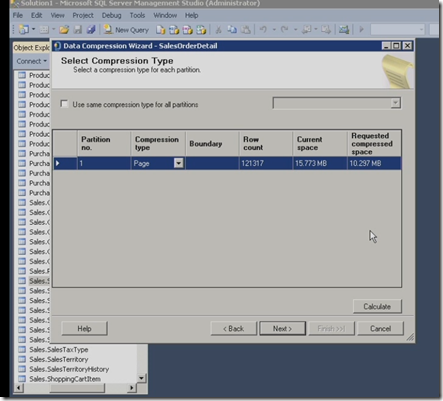Click the Requested compressed space column header
Screen dimensions: 443x401
[x=374, y=144]
